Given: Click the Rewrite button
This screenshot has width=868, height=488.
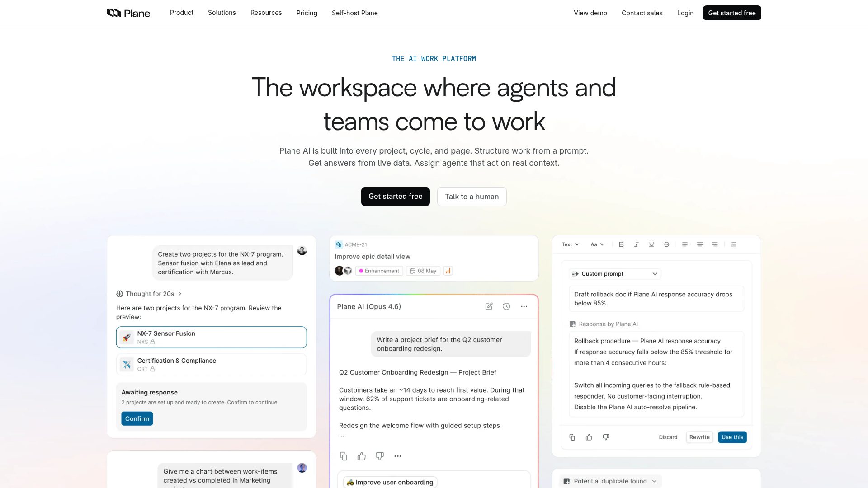Looking at the screenshot, I should 699,437.
